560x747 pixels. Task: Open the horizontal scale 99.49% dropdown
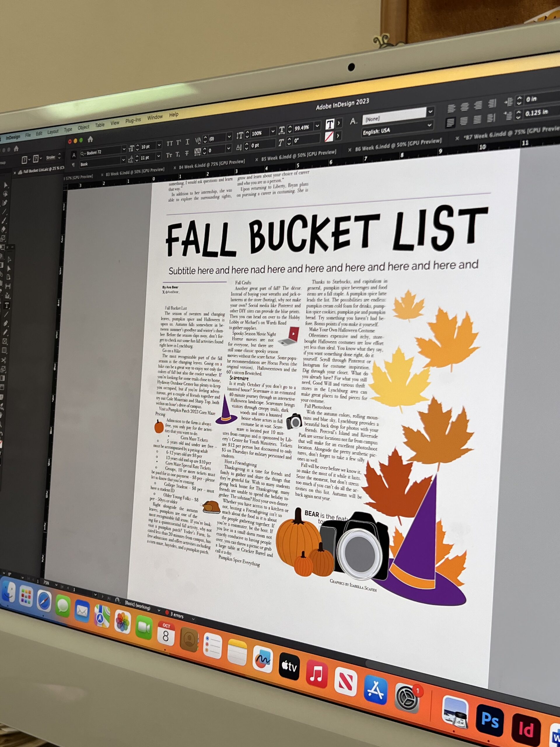(317, 126)
